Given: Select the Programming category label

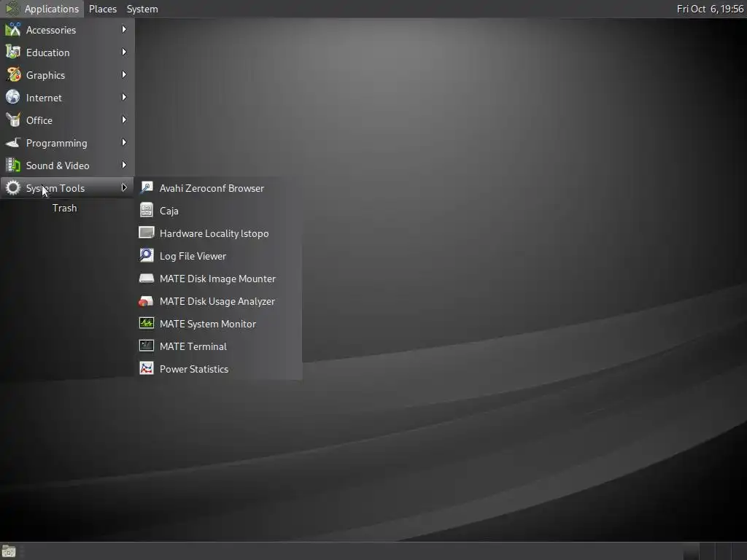Looking at the screenshot, I should click(x=57, y=143).
